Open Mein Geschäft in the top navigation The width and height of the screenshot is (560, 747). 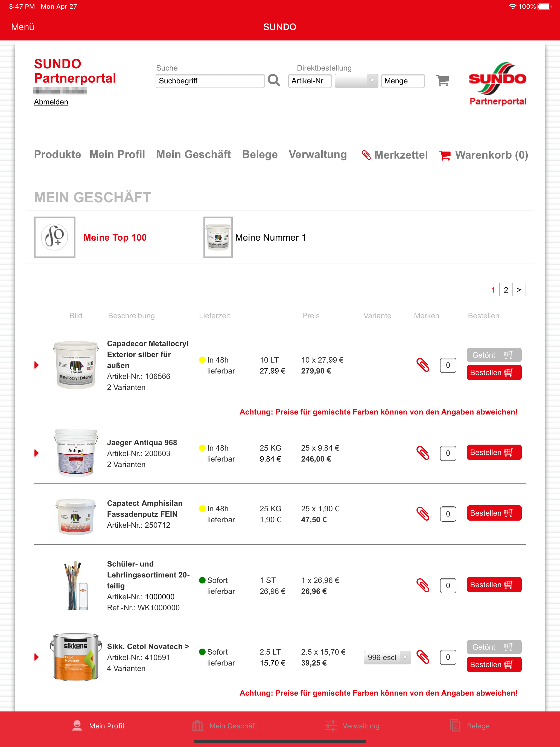pyautogui.click(x=194, y=154)
